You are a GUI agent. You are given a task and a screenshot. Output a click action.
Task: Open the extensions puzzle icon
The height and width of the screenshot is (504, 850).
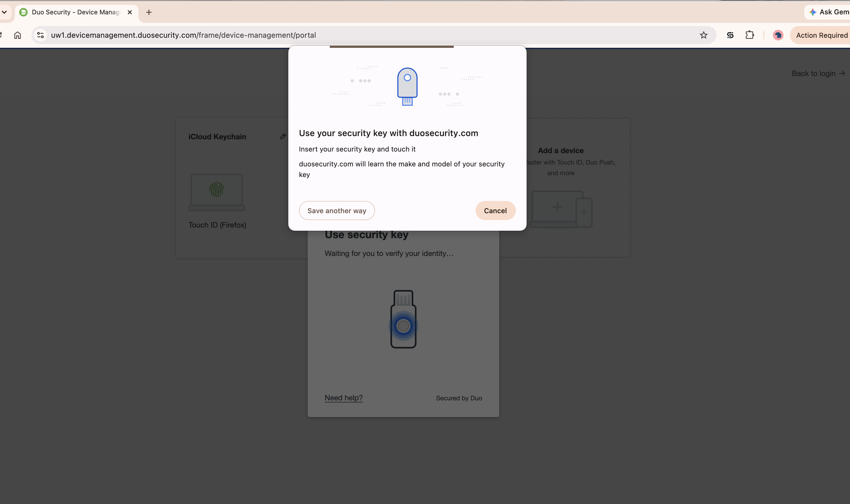click(x=750, y=35)
